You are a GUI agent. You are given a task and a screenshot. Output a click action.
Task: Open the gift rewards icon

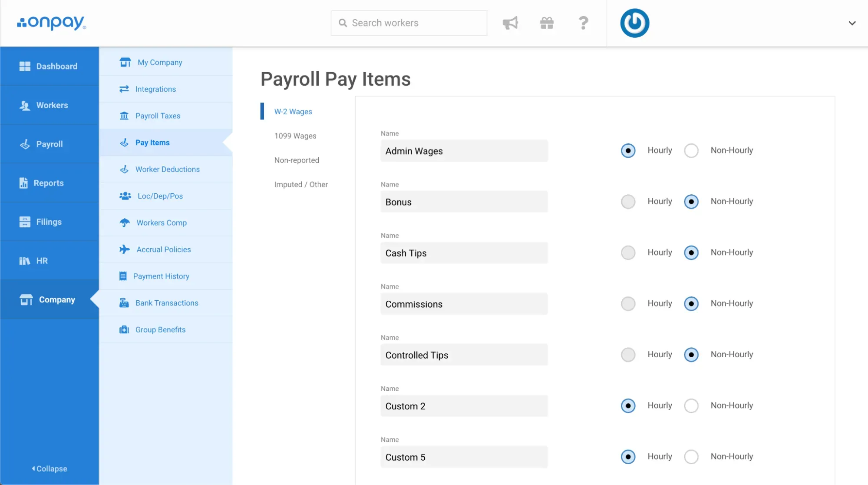[547, 23]
